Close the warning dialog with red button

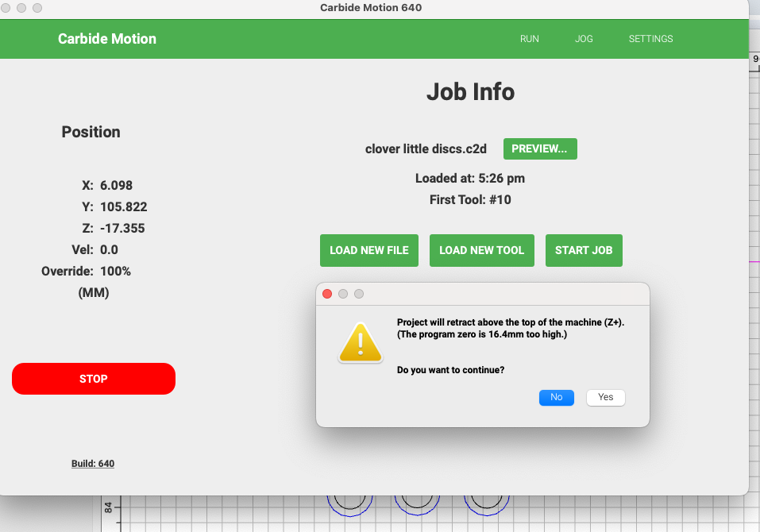(327, 294)
